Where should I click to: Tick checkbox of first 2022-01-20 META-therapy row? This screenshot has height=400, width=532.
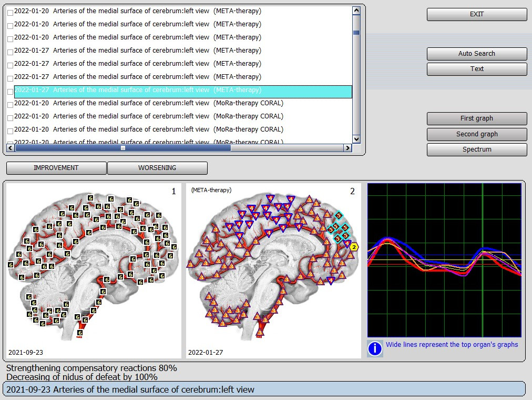[10, 13]
